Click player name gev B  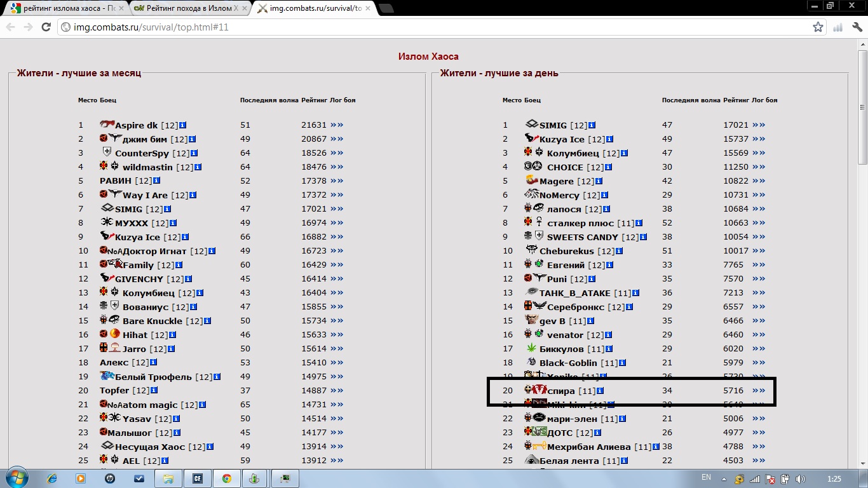pyautogui.click(x=553, y=321)
